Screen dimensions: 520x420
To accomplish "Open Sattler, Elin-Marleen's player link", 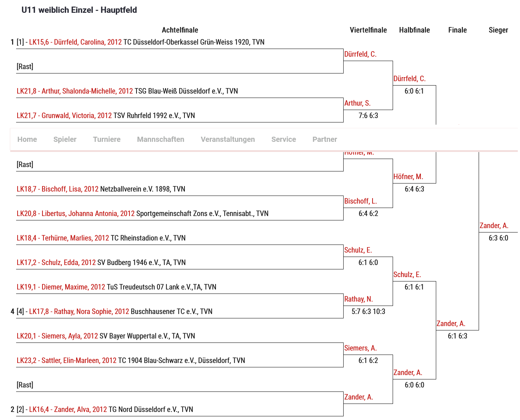I will click(67, 360).
